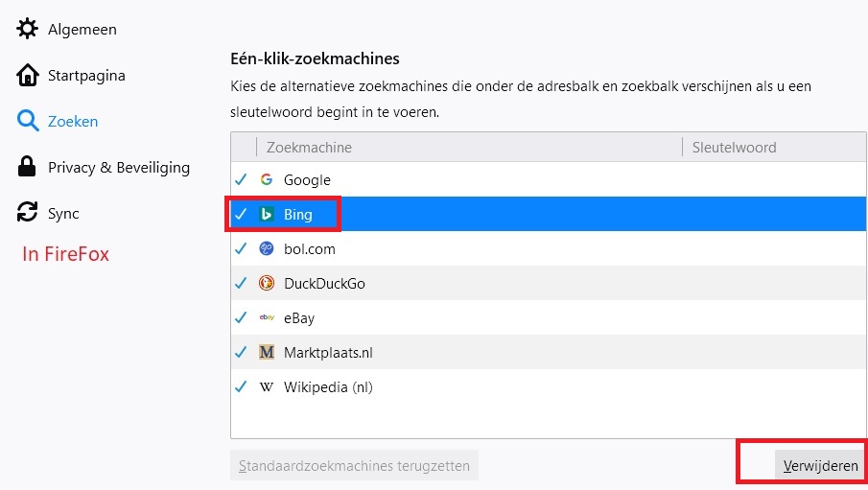Screen dimensions: 868x490
Task: Click the Google logo icon
Action: tap(267, 179)
